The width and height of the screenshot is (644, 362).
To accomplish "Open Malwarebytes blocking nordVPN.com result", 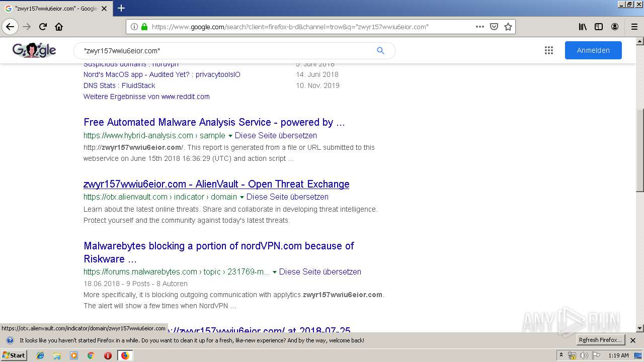I will (x=219, y=252).
